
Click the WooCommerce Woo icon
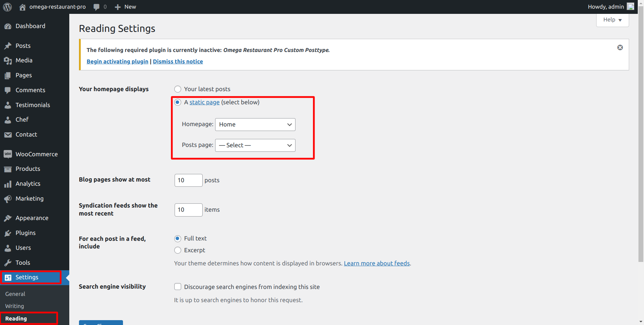[8, 154]
